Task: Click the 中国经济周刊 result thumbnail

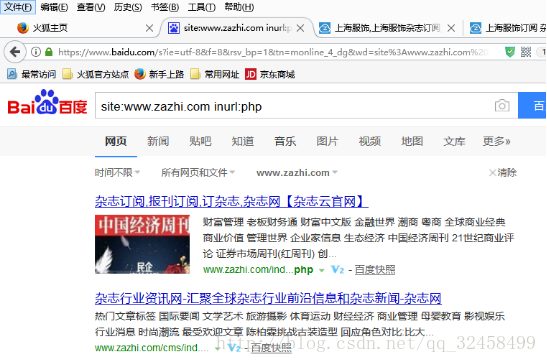Action: pos(142,244)
